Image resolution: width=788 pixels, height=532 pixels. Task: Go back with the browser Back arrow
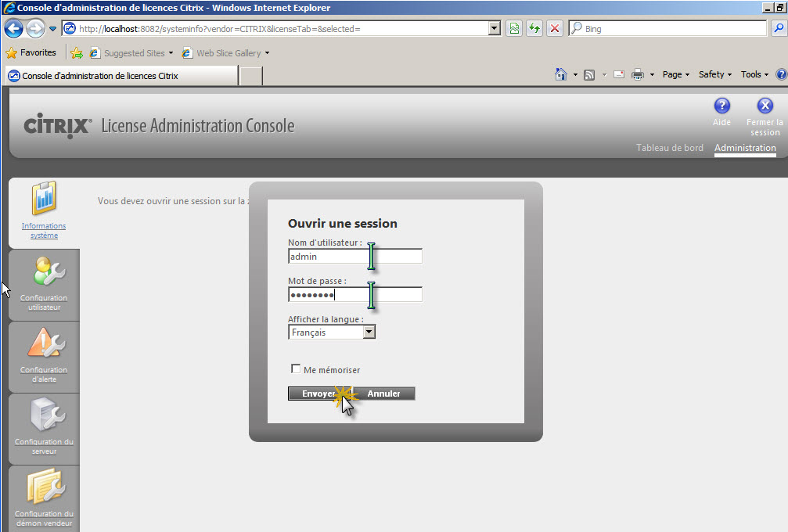[x=13, y=29]
